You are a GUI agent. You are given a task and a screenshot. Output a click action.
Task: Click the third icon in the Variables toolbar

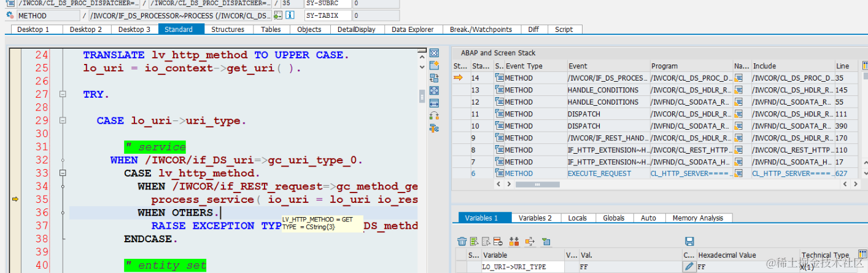[486, 242]
